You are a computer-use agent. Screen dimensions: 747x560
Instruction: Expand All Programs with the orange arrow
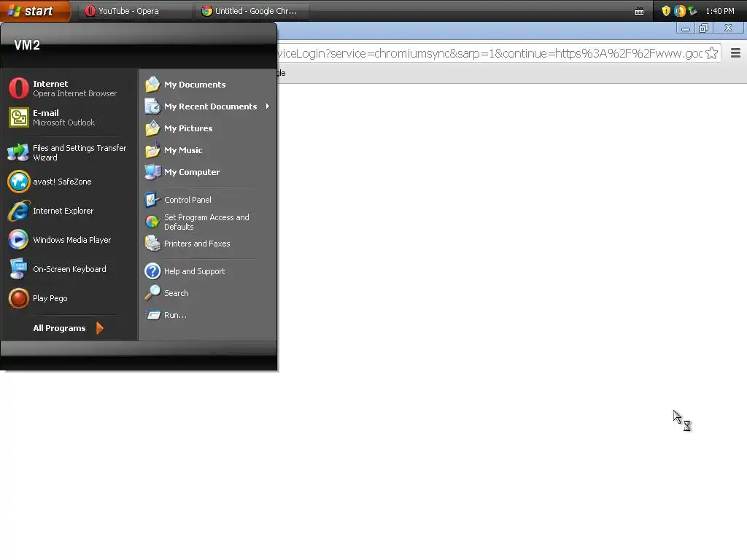pyautogui.click(x=99, y=328)
